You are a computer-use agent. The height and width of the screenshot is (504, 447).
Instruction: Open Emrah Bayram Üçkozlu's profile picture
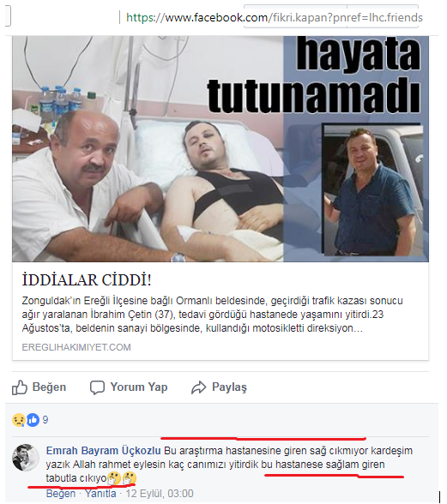pos(26,458)
